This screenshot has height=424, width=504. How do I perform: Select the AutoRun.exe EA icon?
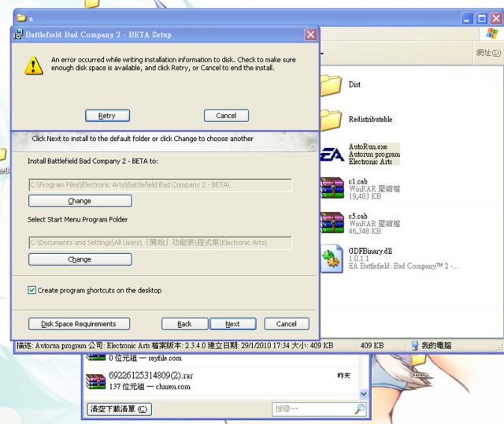pos(332,154)
